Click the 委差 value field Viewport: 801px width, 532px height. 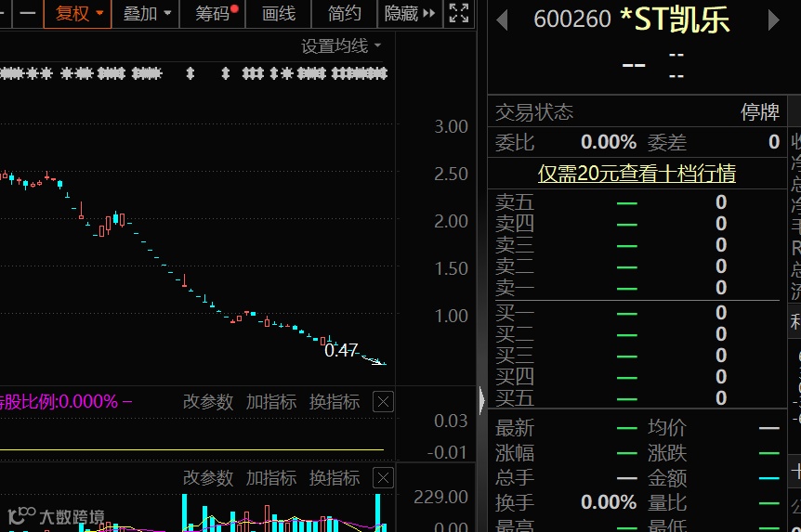774,142
